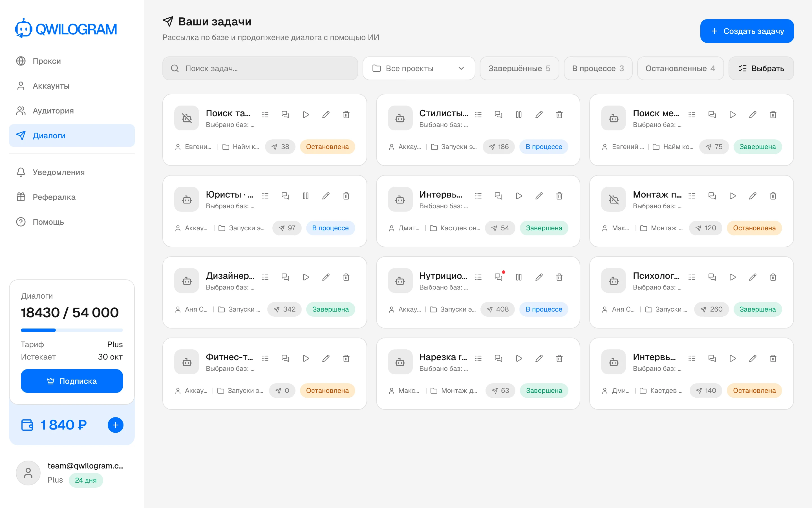Expand the Все проекты dropdown
This screenshot has height=508, width=812.
[x=419, y=69]
